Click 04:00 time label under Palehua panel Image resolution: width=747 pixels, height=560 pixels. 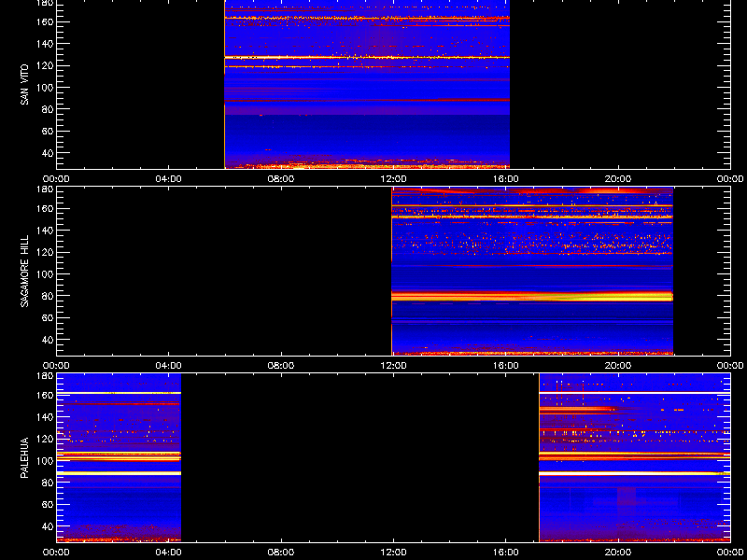point(169,553)
